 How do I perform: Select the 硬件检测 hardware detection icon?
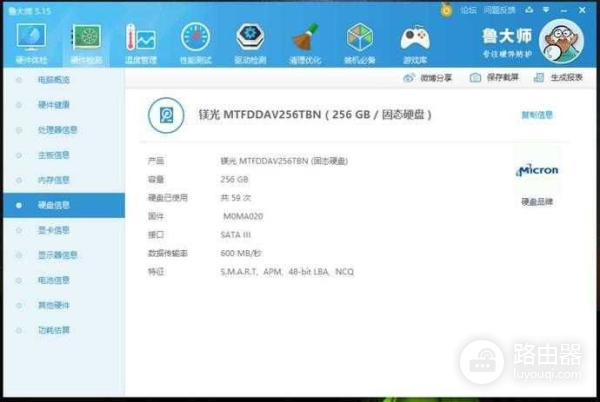click(86, 43)
